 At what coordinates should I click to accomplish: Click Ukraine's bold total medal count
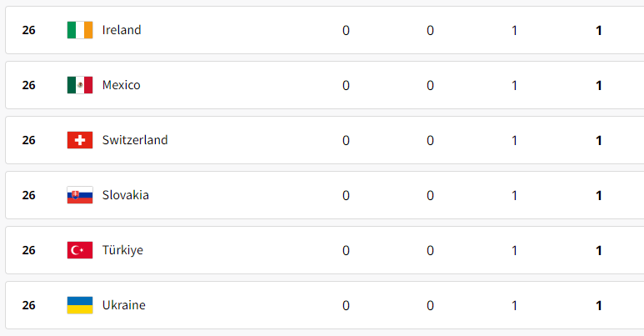(599, 305)
